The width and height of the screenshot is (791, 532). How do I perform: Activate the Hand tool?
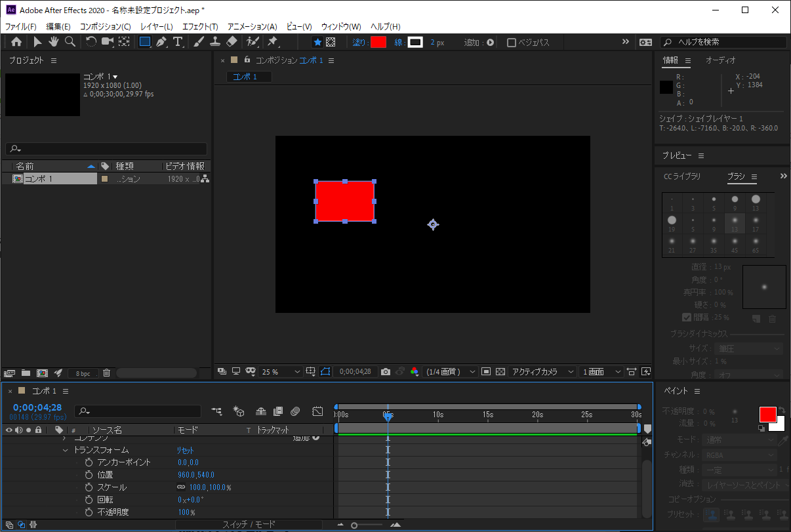pyautogui.click(x=53, y=42)
